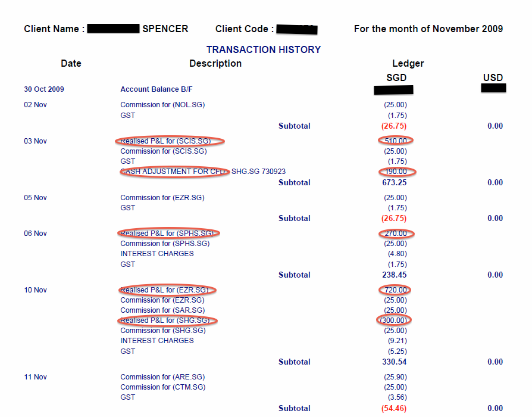Screen dimensions: 532x417
Task: Select Realised P&L for (SHG.SG) entry
Action: click(x=167, y=320)
